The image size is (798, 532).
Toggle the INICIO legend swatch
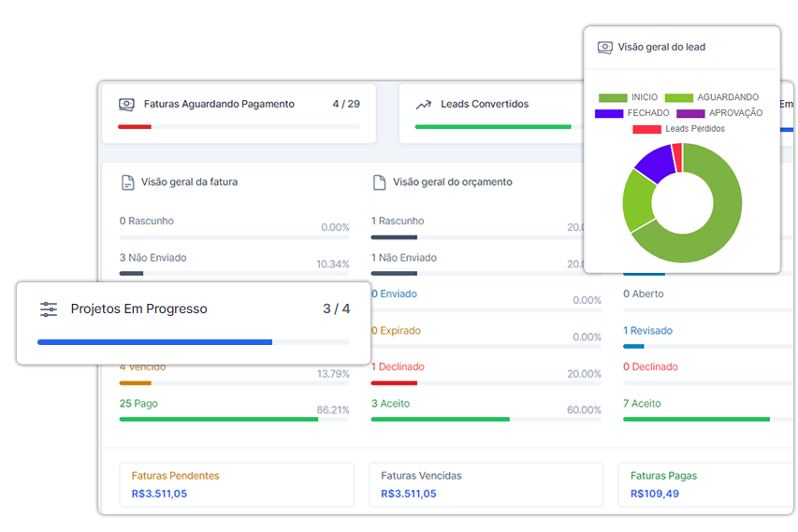(x=613, y=97)
